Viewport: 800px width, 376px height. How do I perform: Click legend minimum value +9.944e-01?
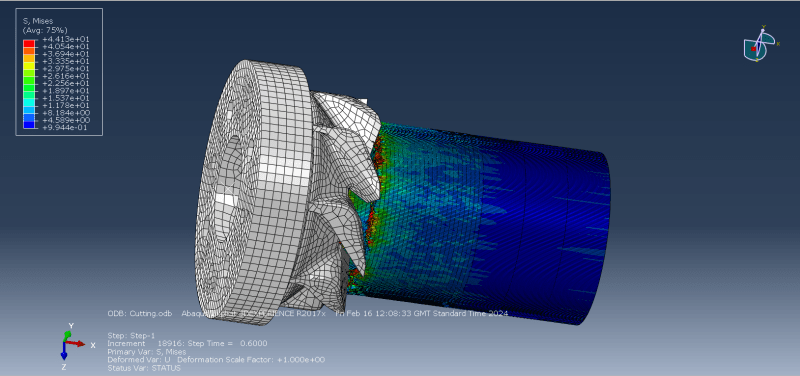(65, 128)
